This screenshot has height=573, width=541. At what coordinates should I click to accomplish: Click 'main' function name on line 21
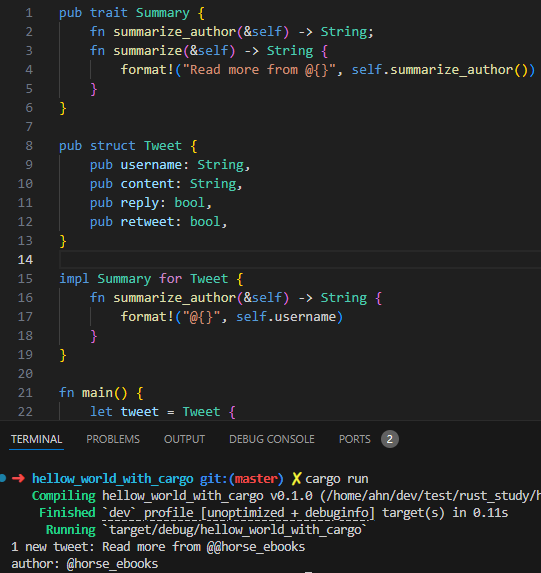tap(97, 393)
